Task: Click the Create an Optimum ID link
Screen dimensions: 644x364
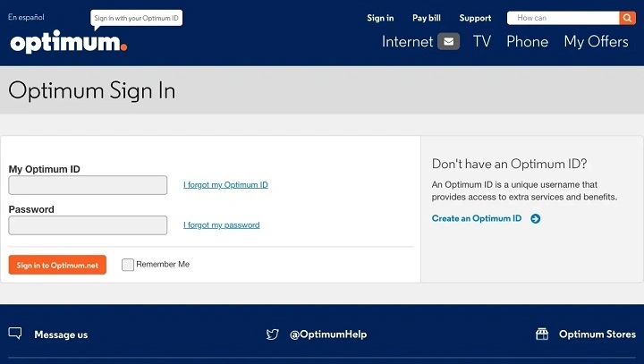Action: coord(477,218)
